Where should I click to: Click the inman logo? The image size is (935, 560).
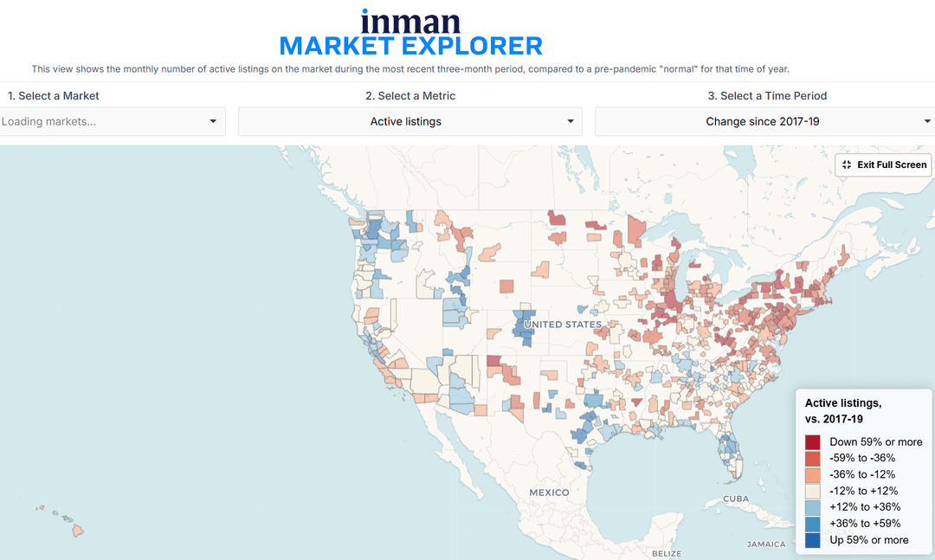410,22
